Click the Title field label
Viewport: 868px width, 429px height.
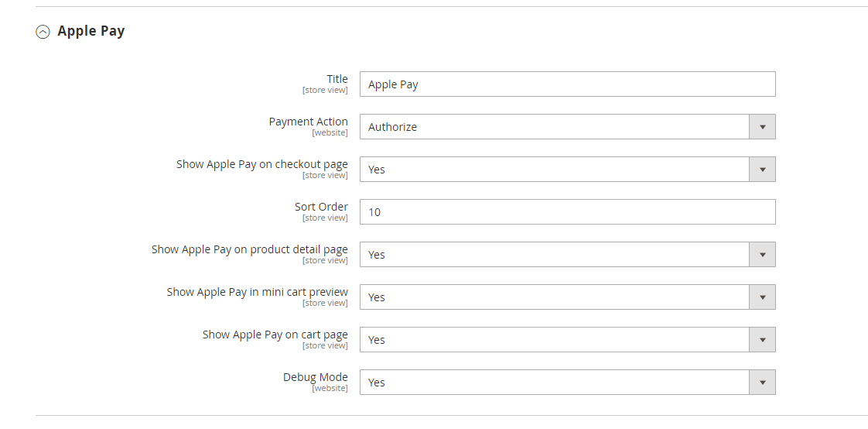click(337, 79)
